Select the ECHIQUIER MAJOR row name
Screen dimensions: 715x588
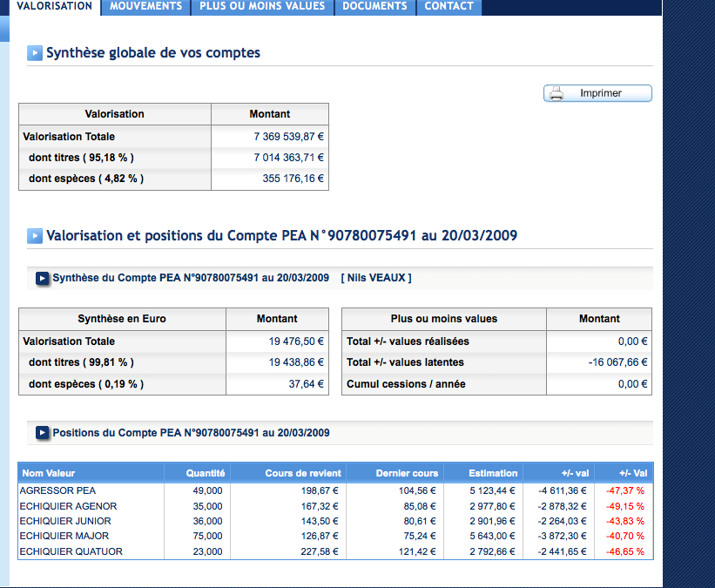pyautogui.click(x=64, y=536)
